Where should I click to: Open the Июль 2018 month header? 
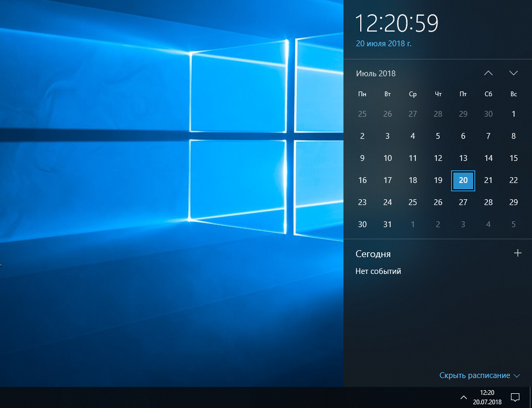(x=375, y=74)
